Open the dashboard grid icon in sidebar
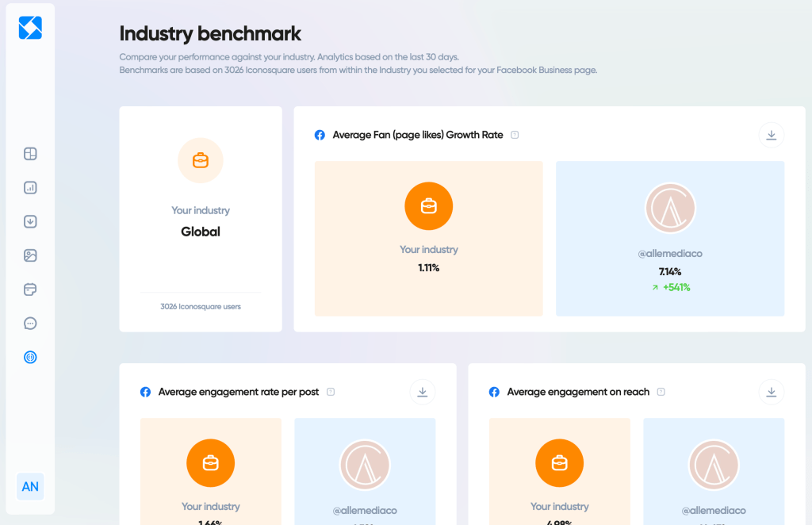The width and height of the screenshot is (812, 525). [30, 154]
